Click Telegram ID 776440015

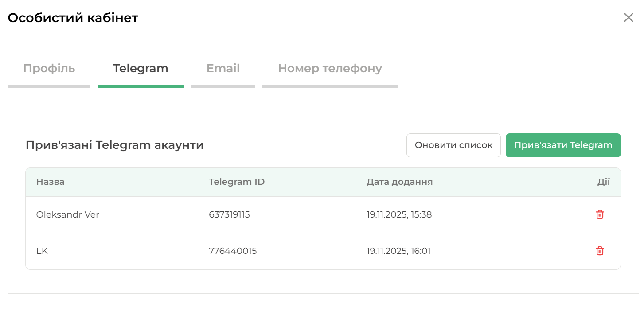point(233,251)
